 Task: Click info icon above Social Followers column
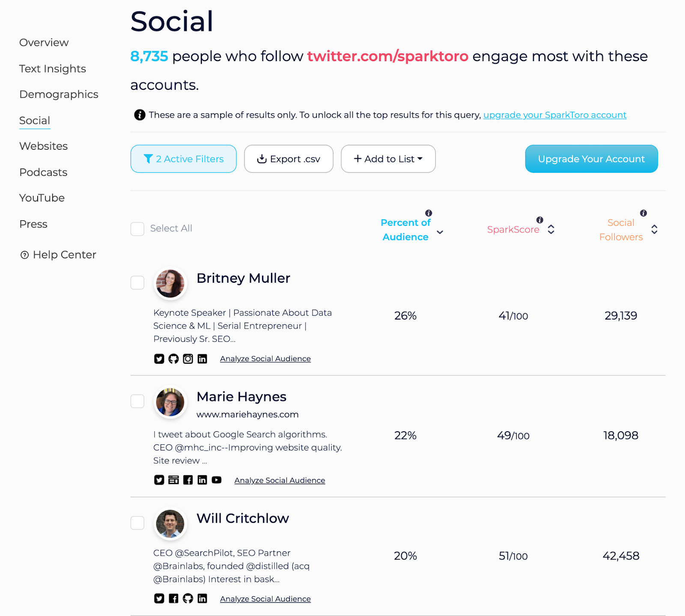643,213
